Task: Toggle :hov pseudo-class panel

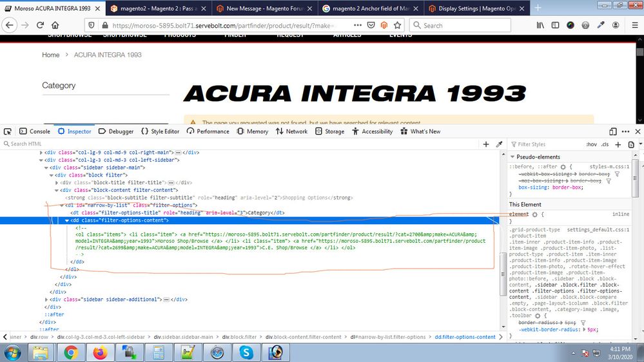Action: pos(591,144)
